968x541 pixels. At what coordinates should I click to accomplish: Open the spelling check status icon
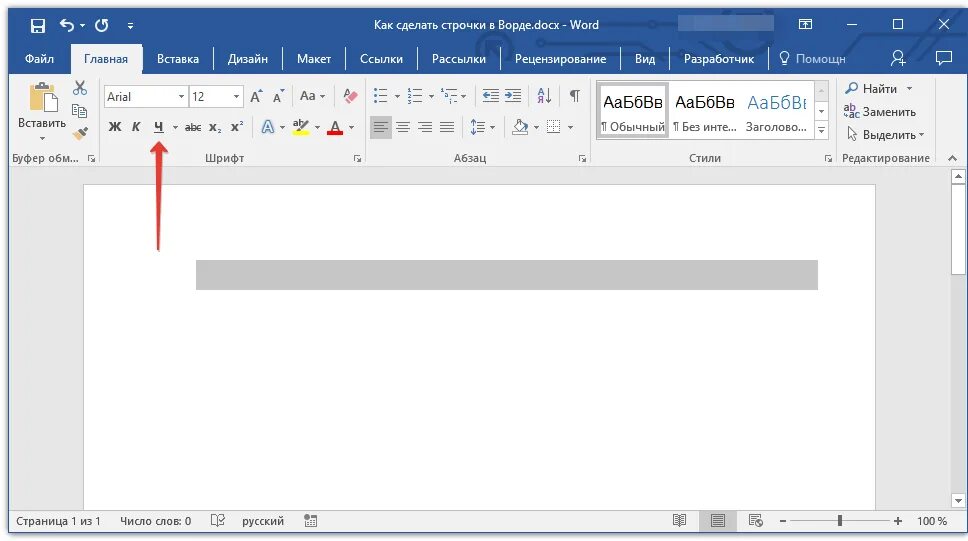218,521
